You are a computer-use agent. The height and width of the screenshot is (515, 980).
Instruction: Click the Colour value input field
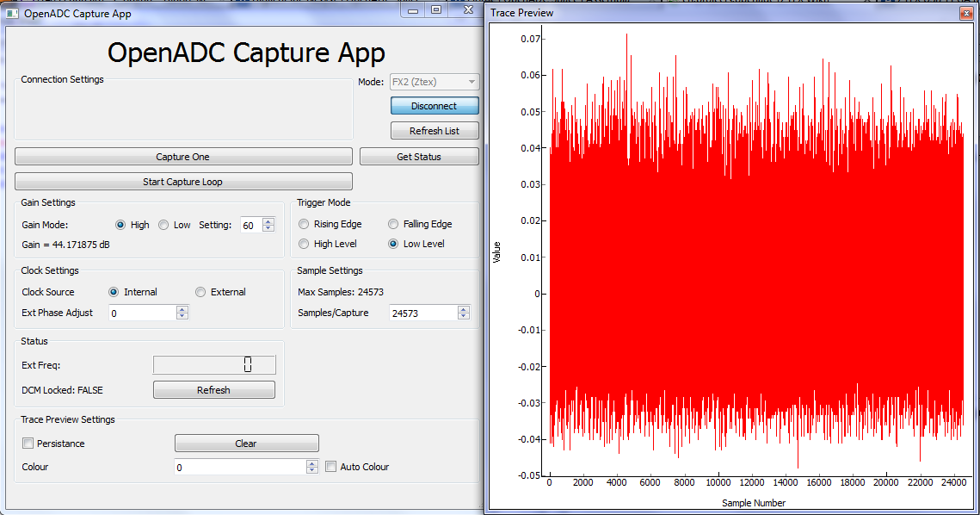pyautogui.click(x=239, y=467)
